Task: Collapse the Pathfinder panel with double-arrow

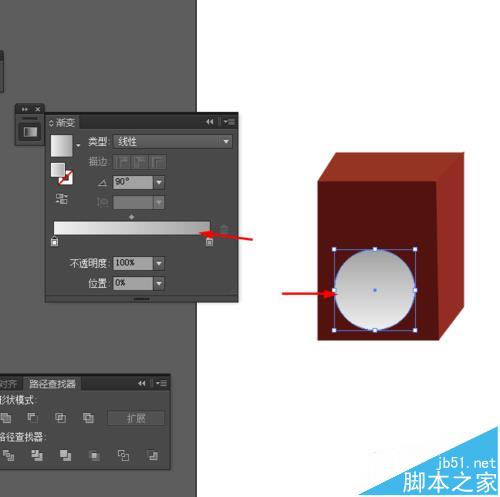Action: [x=142, y=383]
